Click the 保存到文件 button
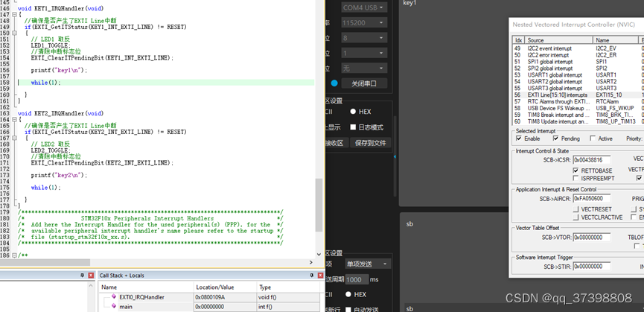Viewport: 644px width, 312px height. [x=371, y=143]
